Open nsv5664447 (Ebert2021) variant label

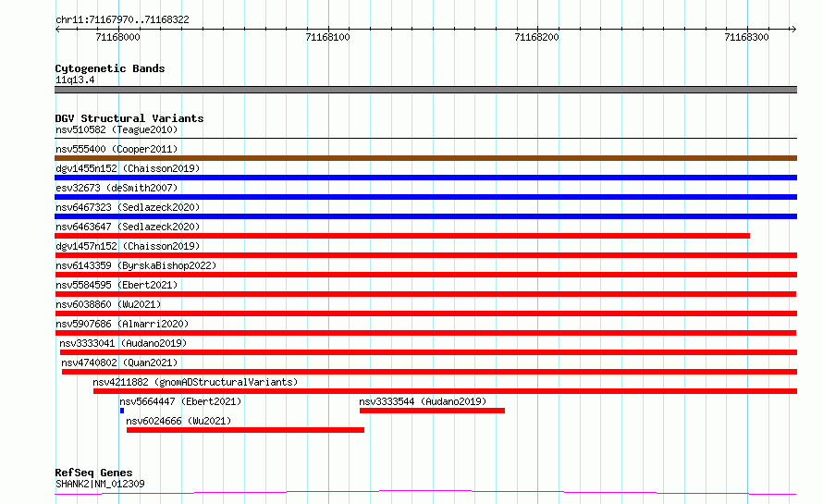[180, 401]
